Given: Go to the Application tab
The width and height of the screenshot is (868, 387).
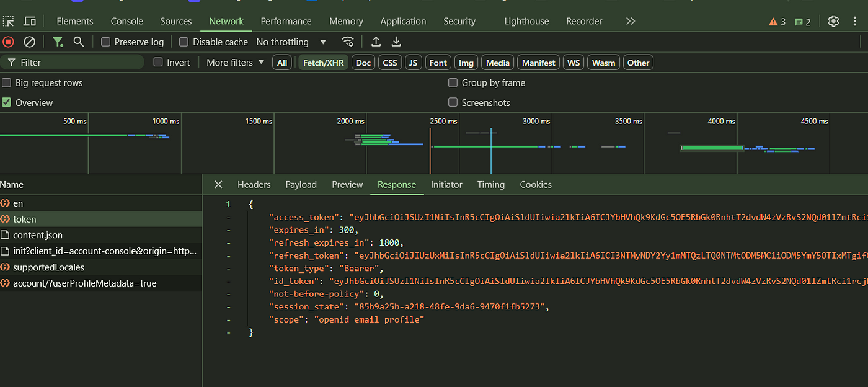Looking at the screenshot, I should pyautogui.click(x=403, y=21).
